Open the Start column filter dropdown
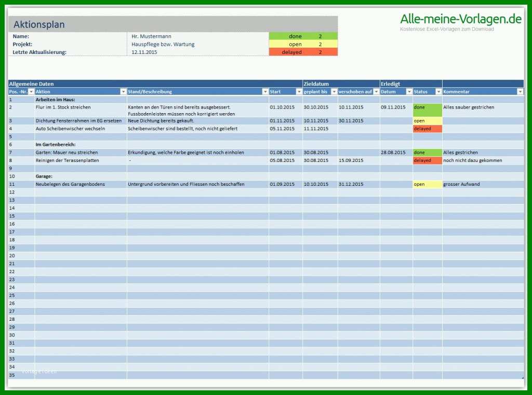 pos(299,91)
